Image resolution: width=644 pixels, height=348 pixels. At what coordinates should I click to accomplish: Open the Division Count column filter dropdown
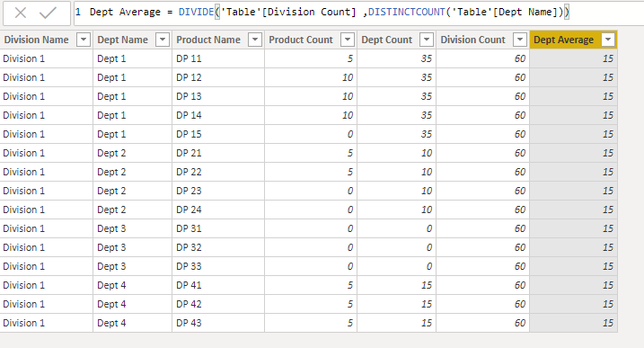point(520,40)
